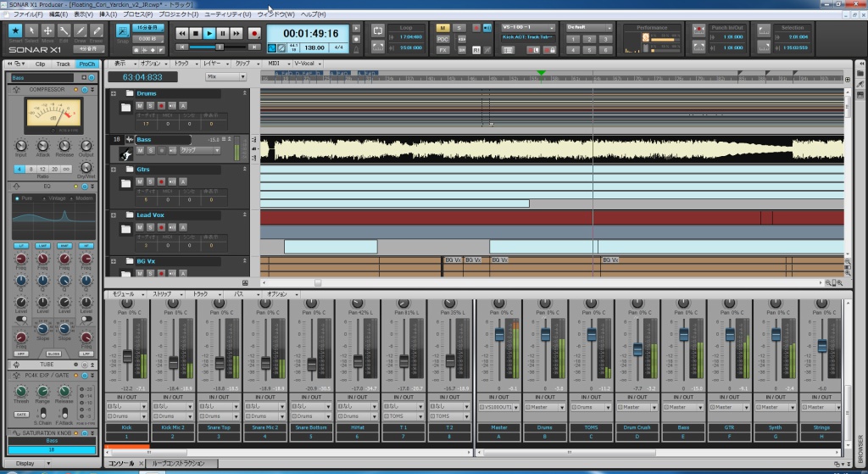Toggle audio engine button in transport

click(x=272, y=48)
